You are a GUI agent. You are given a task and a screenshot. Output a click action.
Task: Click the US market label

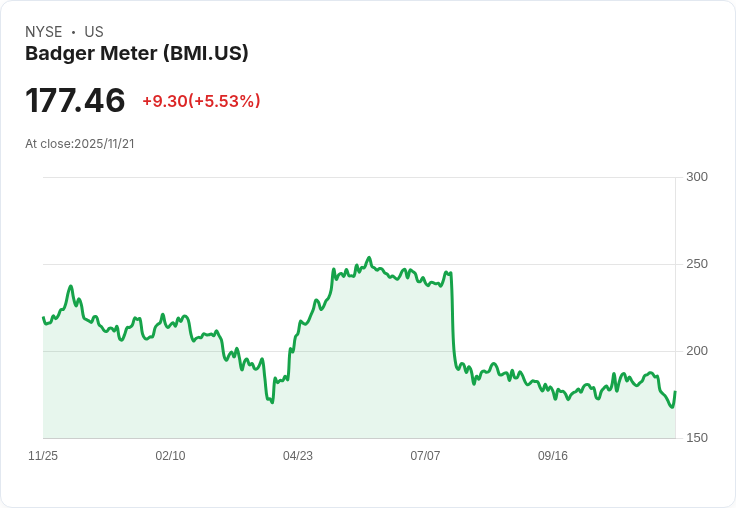[94, 32]
